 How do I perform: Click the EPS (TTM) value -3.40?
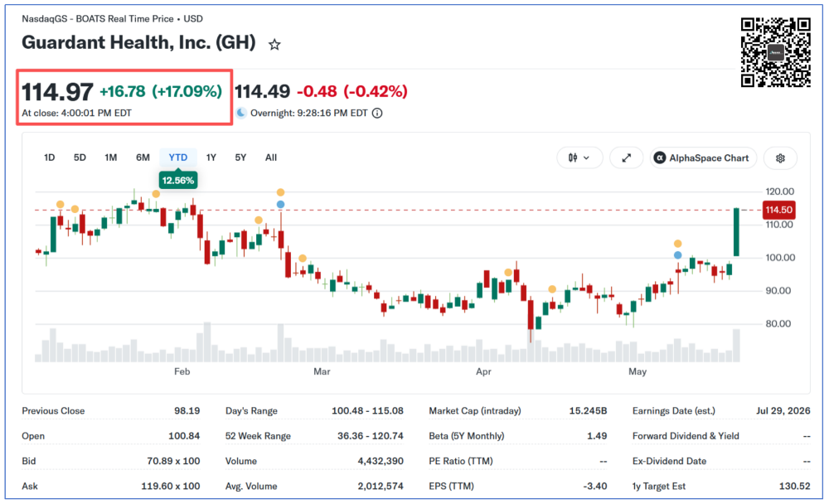click(595, 486)
